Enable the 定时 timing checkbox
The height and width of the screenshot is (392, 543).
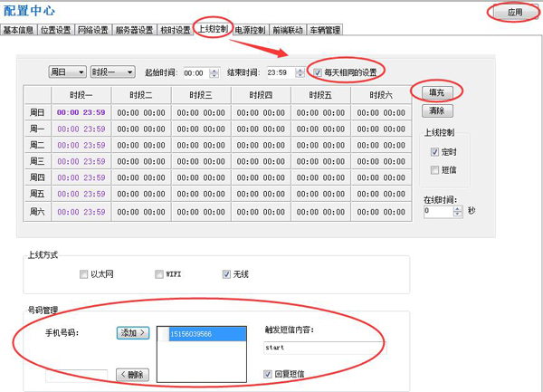tap(435, 153)
